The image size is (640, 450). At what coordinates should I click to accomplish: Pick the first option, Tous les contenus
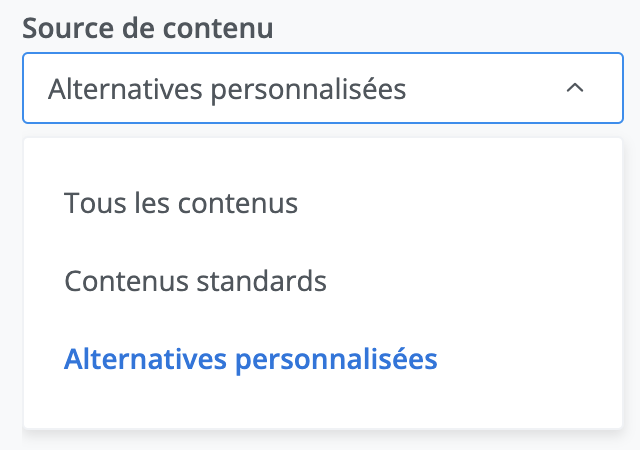pyautogui.click(x=181, y=203)
